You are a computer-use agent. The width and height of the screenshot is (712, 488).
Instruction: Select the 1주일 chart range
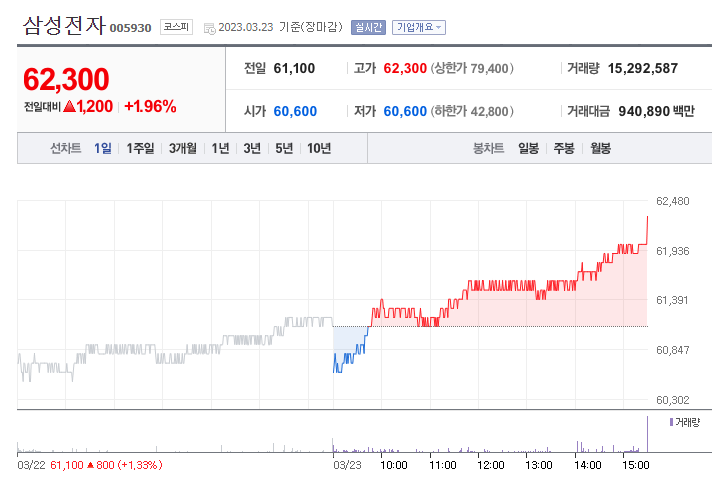click(x=140, y=148)
